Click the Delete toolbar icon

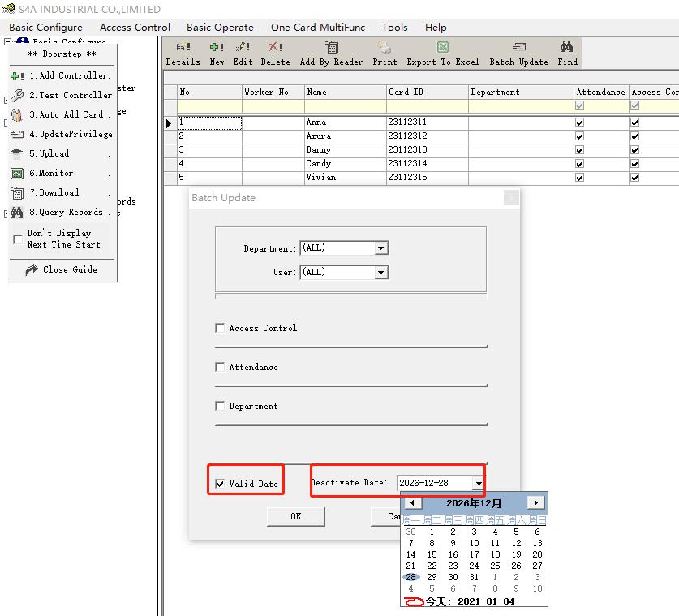[275, 47]
